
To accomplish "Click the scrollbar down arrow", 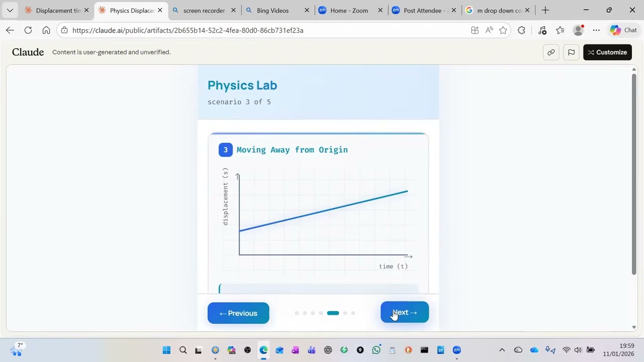I will 634,327.
